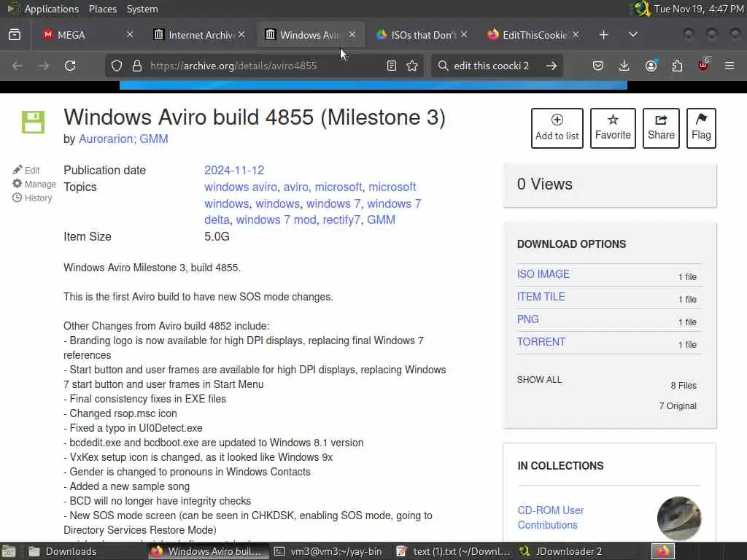The height and width of the screenshot is (560, 747).
Task: Switch to vm3@vm3 terminal in taskbar
Action: coord(329,551)
